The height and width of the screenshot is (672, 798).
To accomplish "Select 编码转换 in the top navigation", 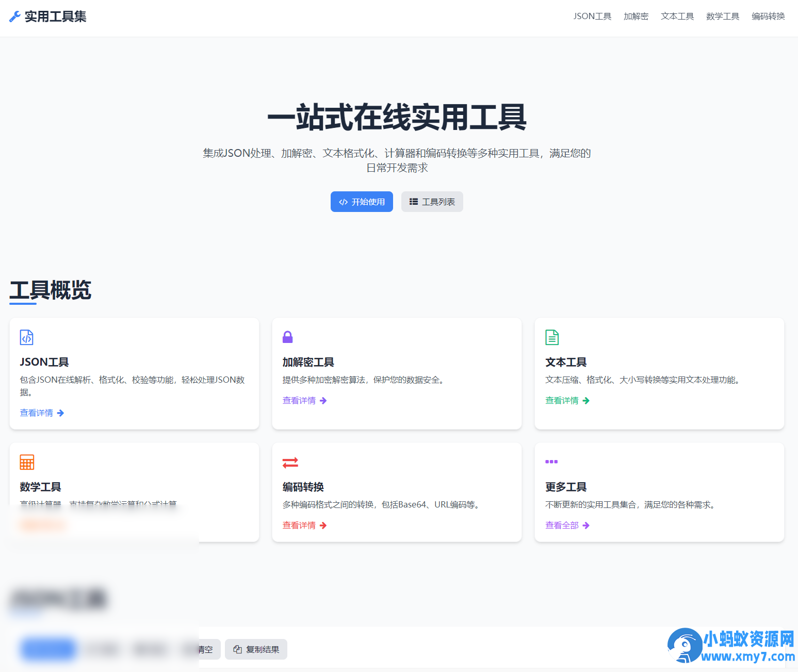I will pyautogui.click(x=768, y=16).
